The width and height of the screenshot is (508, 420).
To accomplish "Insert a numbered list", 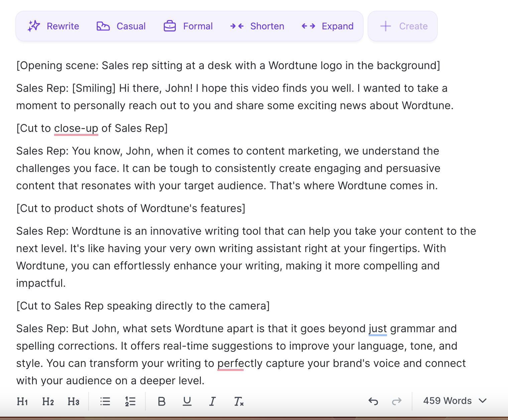I will click(x=130, y=401).
